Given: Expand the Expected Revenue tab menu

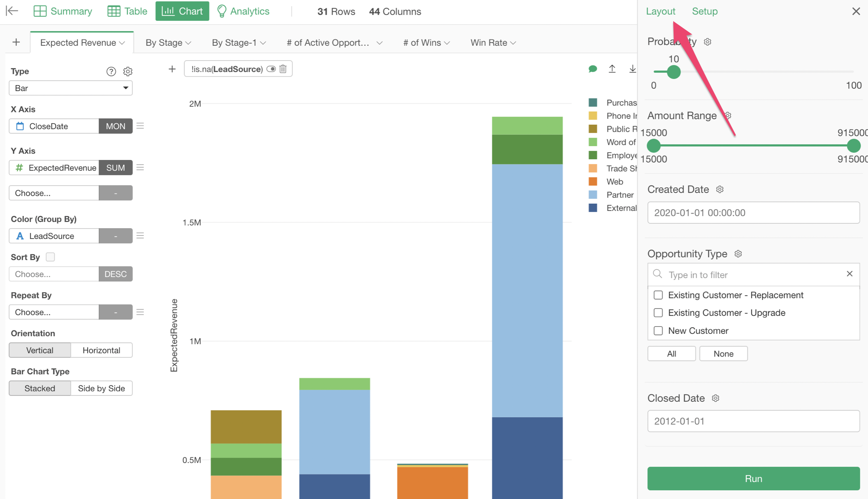Looking at the screenshot, I should click(x=122, y=43).
